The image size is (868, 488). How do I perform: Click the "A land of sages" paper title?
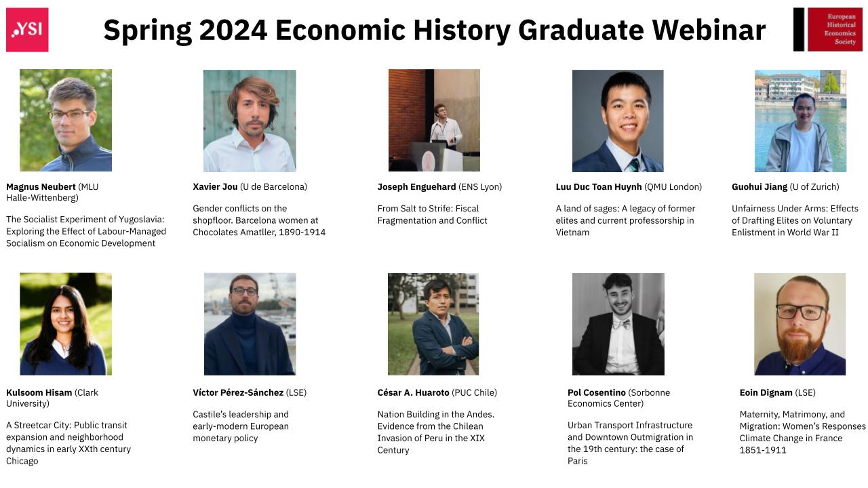tap(625, 220)
